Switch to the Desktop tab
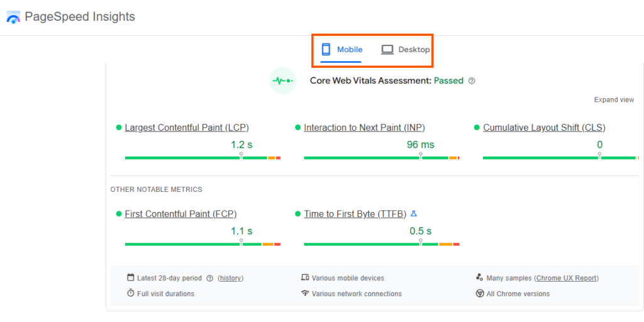 406,50
